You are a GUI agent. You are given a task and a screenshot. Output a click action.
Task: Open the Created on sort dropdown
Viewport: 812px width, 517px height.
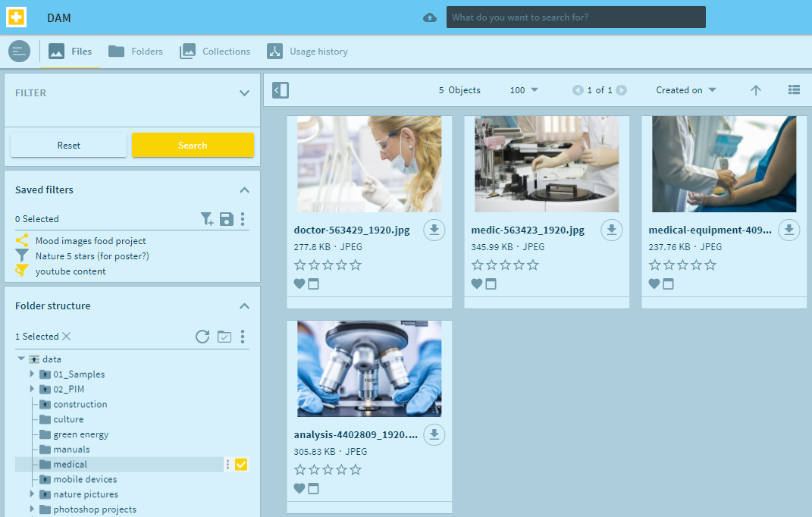(686, 90)
